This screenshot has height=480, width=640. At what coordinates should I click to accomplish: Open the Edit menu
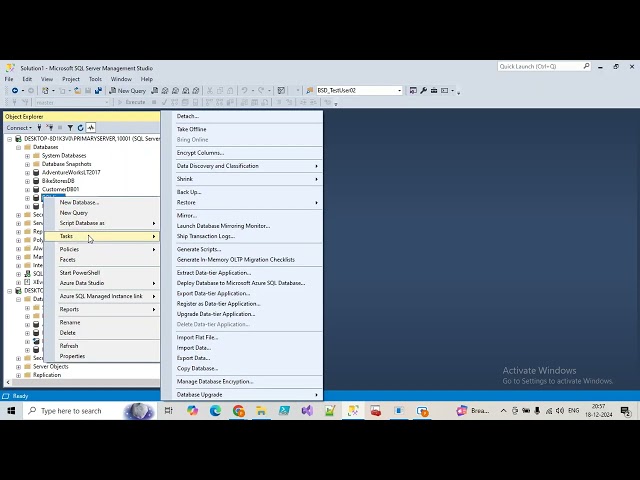[27, 79]
